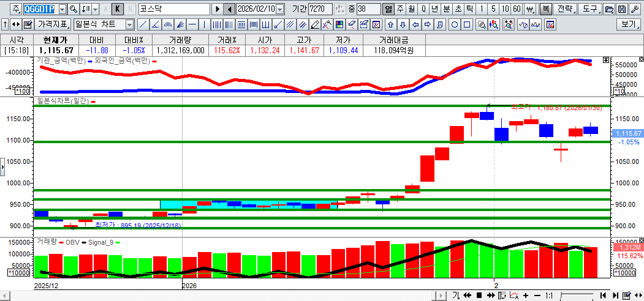Select the trend line drawing tool
Image resolution: width=644 pixels, height=301 pixels.
coord(143,24)
